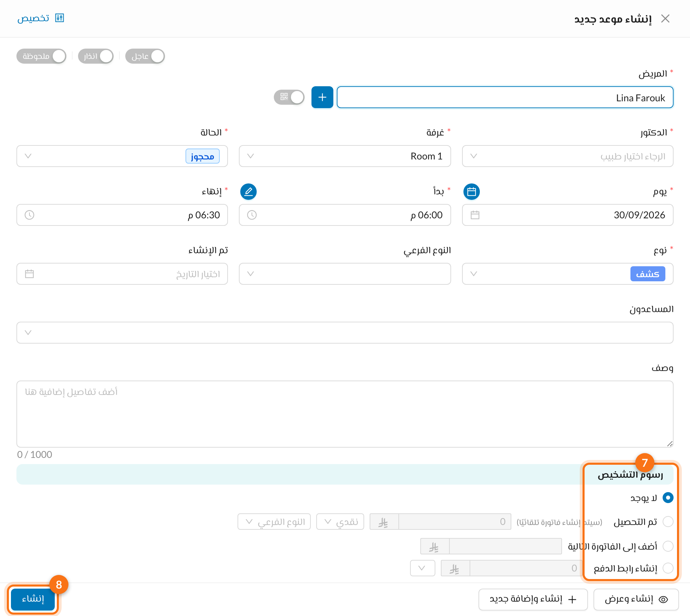Click the clock icon in the start time field
This screenshot has height=616, width=690.
252,215
